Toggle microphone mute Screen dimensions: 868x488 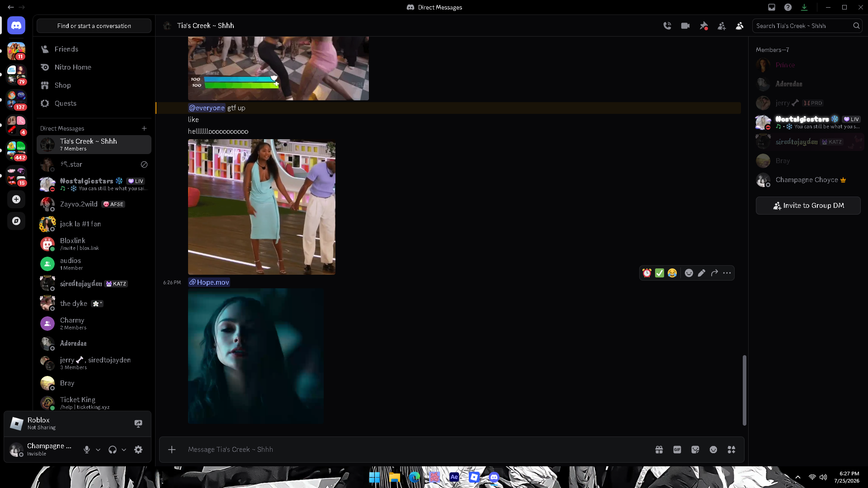[x=87, y=450]
